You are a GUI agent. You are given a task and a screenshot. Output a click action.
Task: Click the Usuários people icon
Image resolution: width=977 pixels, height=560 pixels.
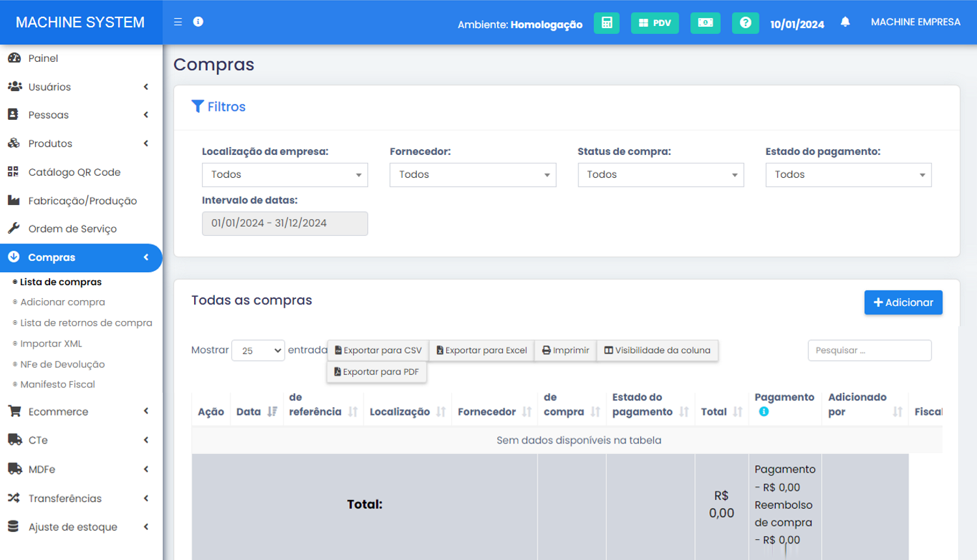pyautogui.click(x=14, y=87)
